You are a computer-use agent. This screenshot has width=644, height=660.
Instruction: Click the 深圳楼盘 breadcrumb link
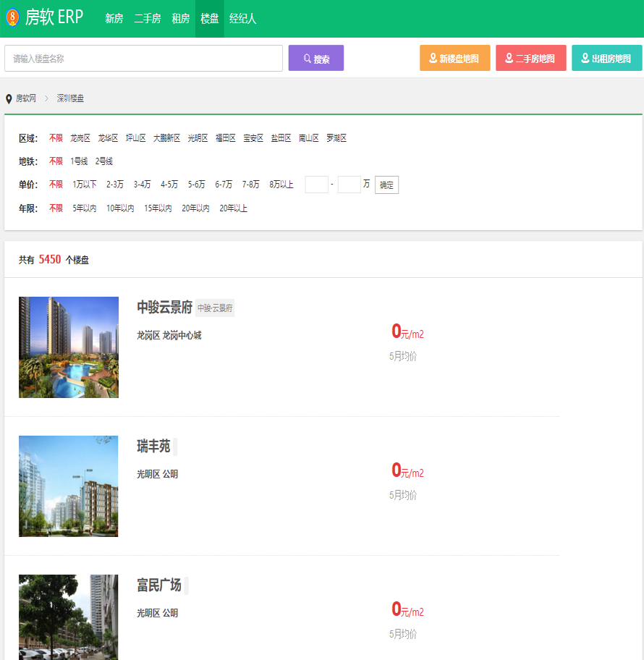click(x=70, y=98)
